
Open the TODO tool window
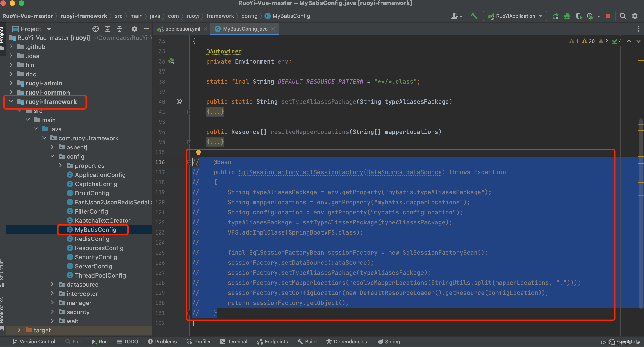point(128,342)
